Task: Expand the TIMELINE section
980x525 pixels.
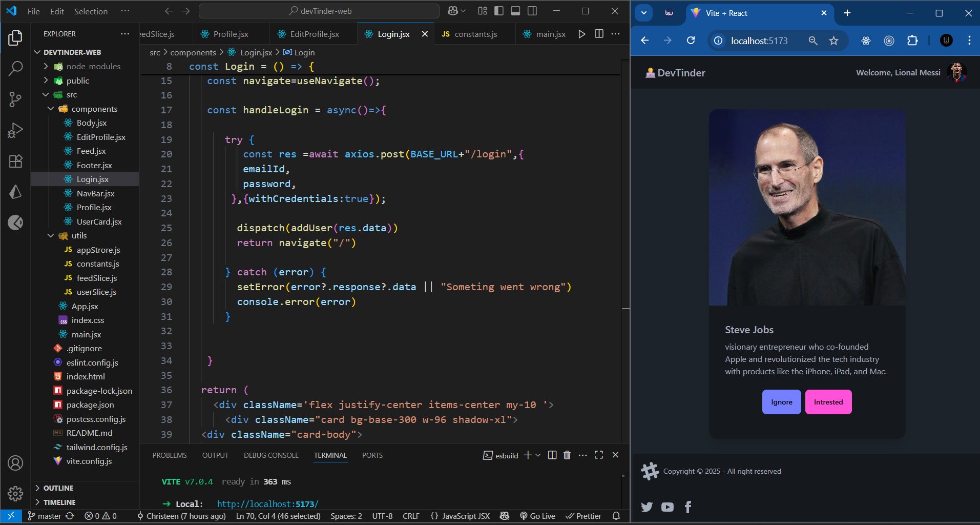Action: click(85, 502)
